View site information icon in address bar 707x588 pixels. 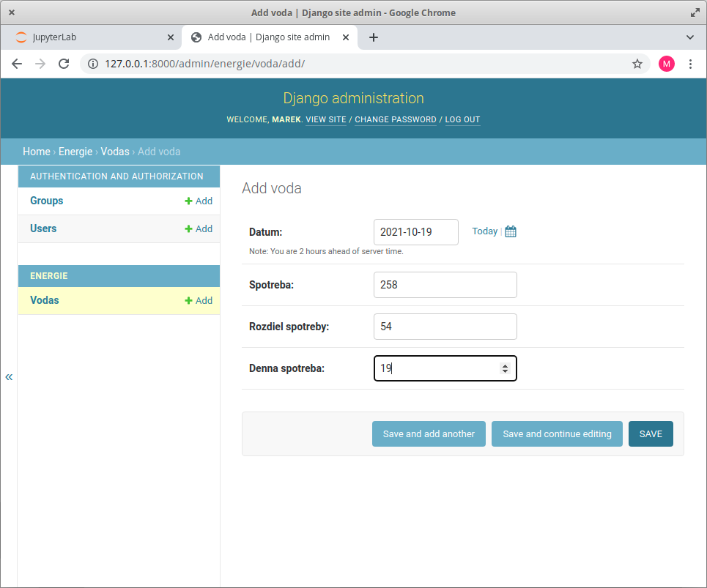pos(93,64)
